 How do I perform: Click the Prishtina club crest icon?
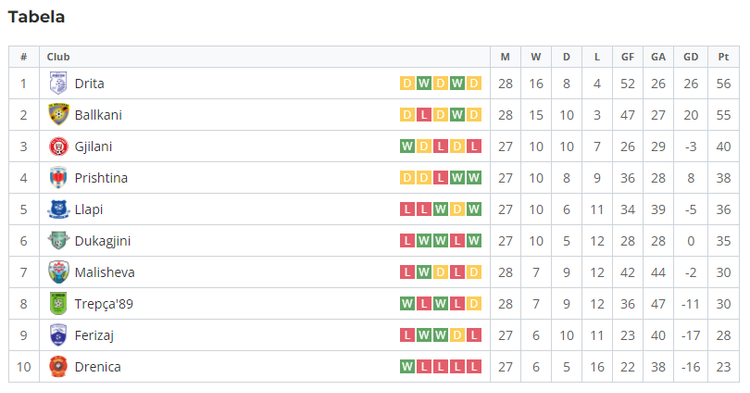[58, 178]
